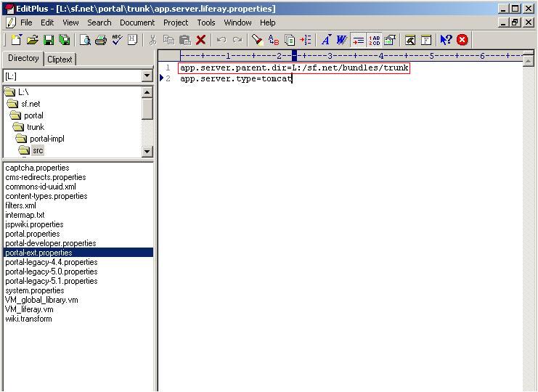
Task: Click the Open file folder icon
Action: pos(33,41)
